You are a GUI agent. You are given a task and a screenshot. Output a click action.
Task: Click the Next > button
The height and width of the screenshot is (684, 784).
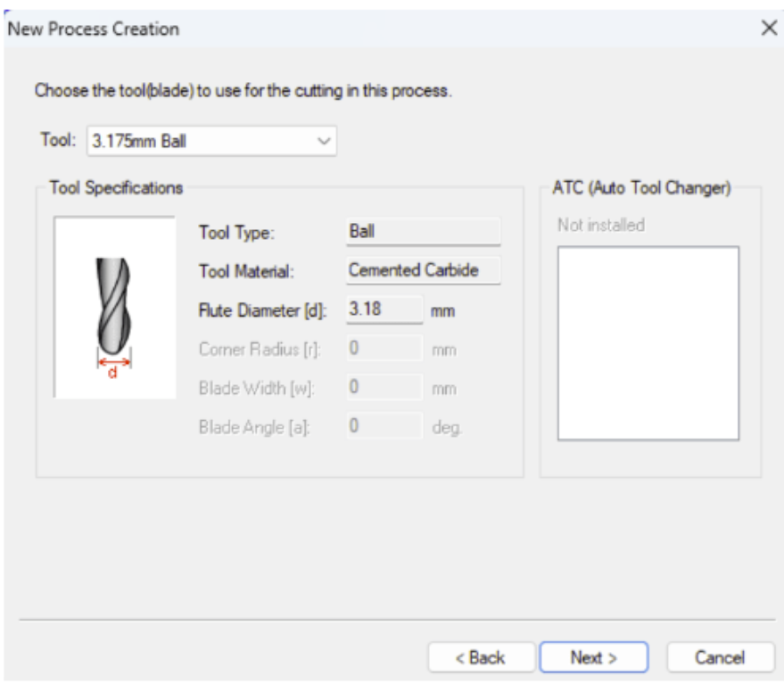[594, 657]
